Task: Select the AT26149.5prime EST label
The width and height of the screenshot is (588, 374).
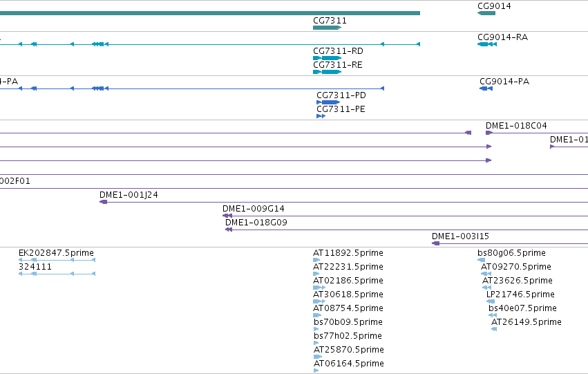Action: click(x=526, y=322)
